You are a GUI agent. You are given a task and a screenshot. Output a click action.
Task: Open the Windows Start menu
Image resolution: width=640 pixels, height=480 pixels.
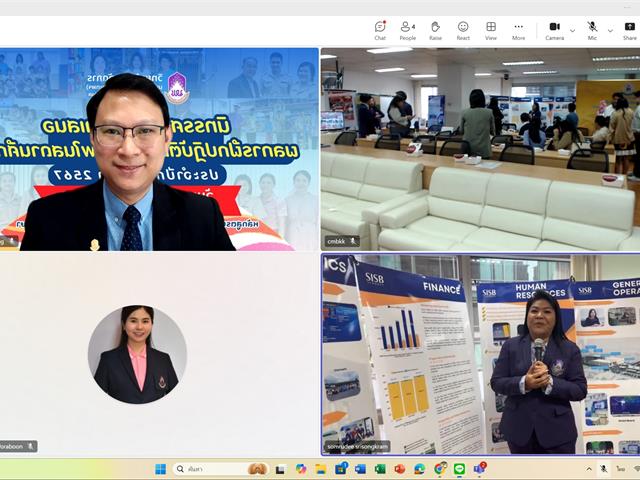[161, 469]
